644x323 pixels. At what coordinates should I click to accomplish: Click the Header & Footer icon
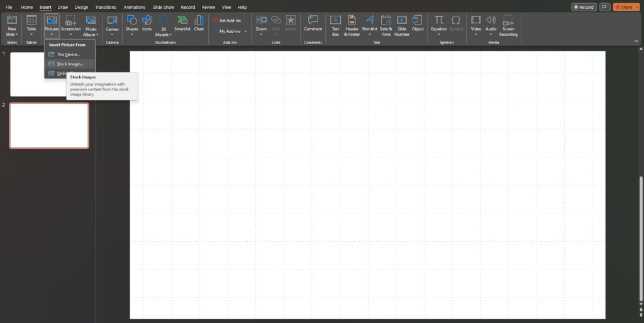(352, 24)
